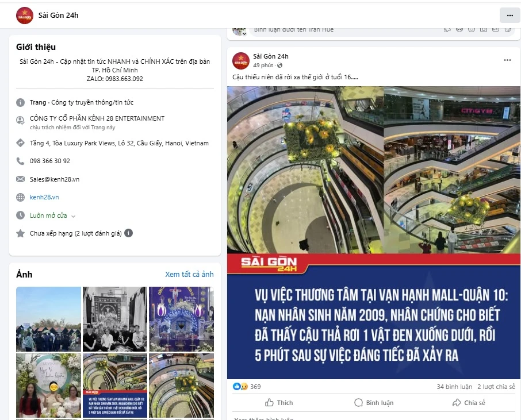The image size is (521, 420).
Task: Click the globe public-privacy icon
Action: tap(280, 65)
